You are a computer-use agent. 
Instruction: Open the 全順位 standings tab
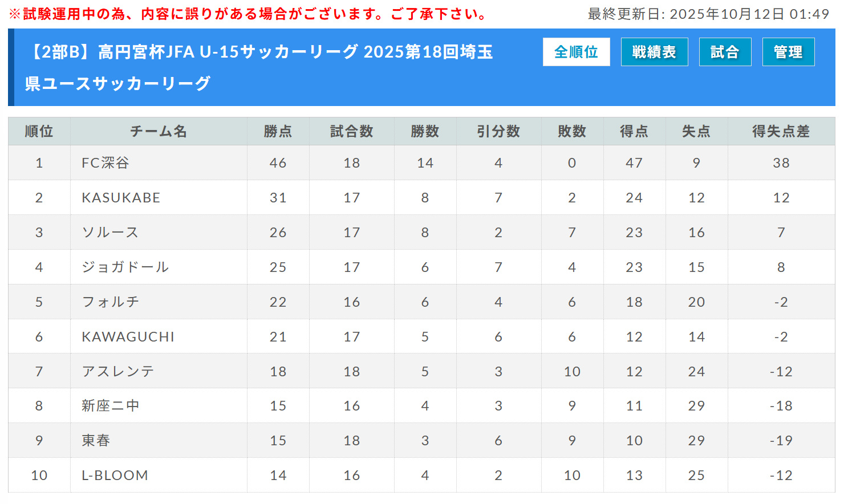[x=576, y=52]
